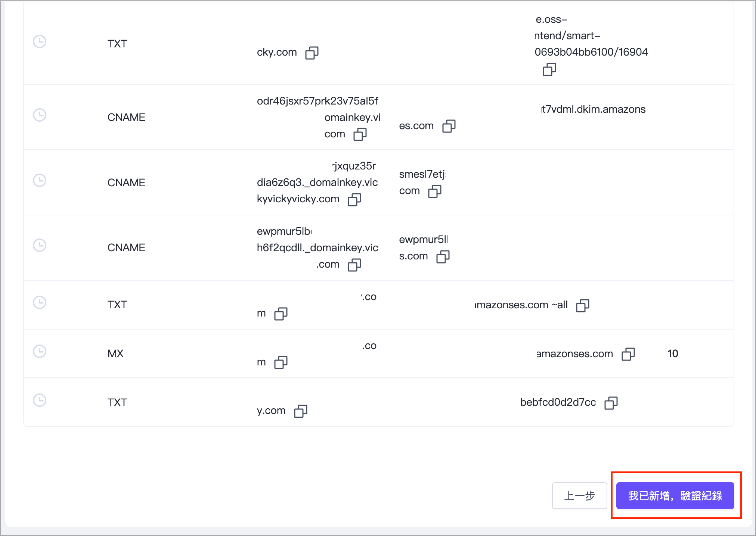Screen dimensions: 756x536
Task: Click pending clock on bebfcd0d2d7cc TXT row
Action: click(40, 400)
